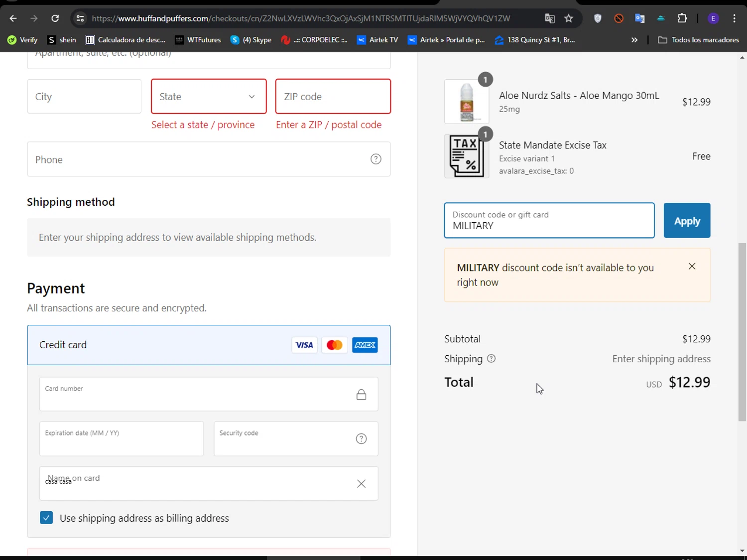
Task: Open the browser extensions puzzle icon
Action: click(x=682, y=18)
